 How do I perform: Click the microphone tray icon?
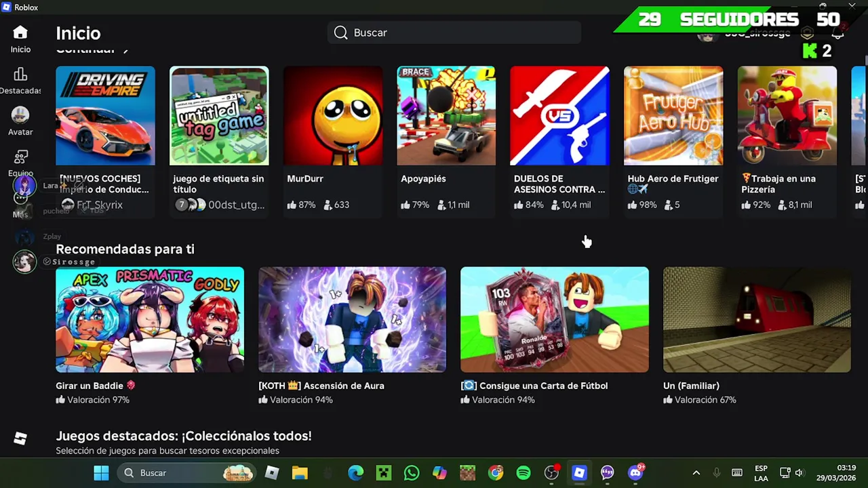716,473
